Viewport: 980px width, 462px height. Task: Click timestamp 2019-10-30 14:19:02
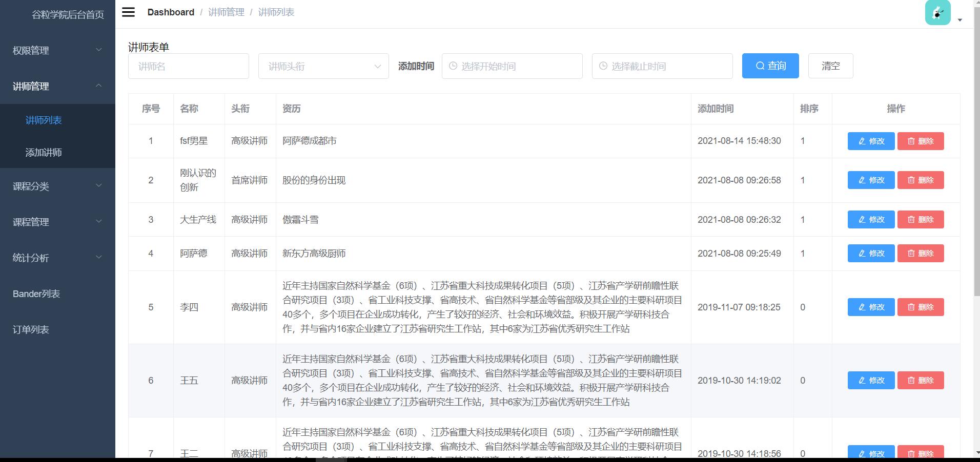click(739, 381)
